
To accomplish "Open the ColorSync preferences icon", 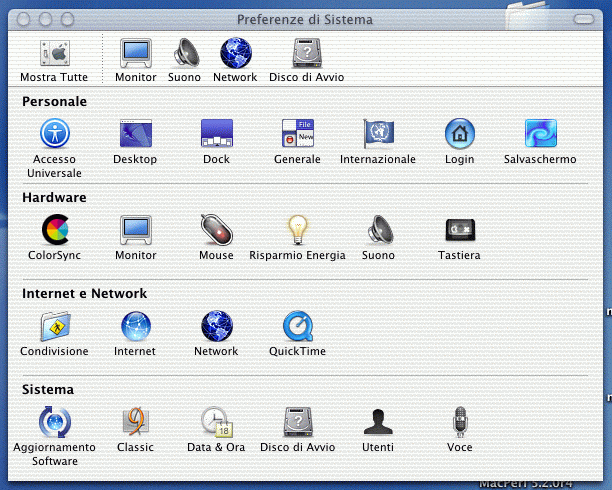I will click(x=55, y=229).
